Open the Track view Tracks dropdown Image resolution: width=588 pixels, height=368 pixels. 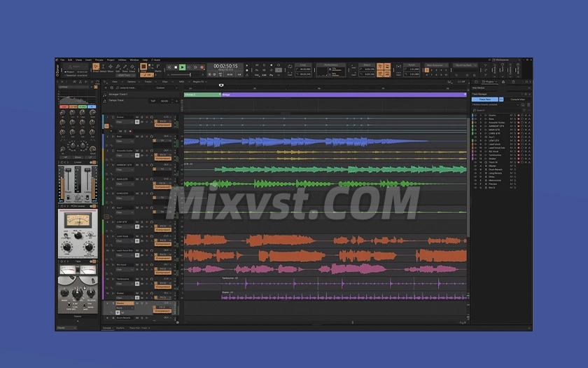click(x=149, y=81)
